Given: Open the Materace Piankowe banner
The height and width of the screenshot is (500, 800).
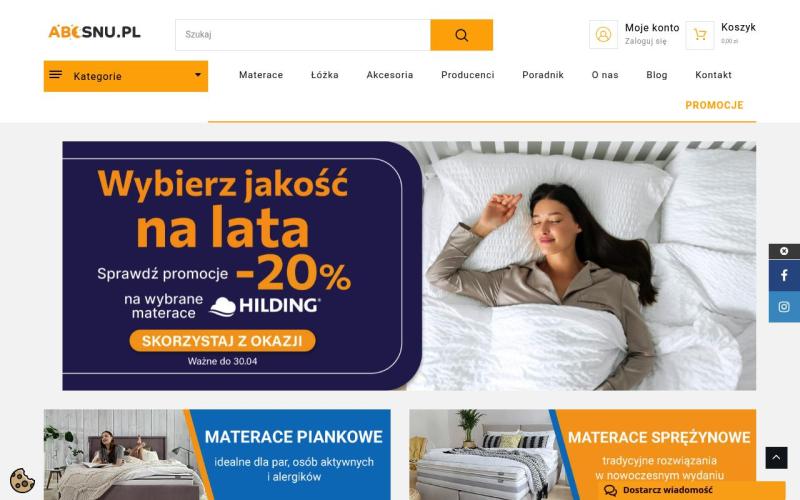Looking at the screenshot, I should pos(217,455).
